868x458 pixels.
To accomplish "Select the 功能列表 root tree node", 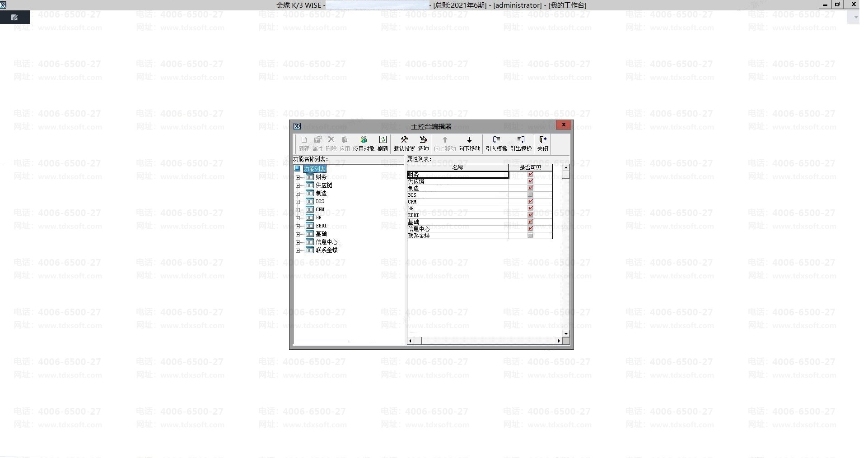I will point(314,169).
